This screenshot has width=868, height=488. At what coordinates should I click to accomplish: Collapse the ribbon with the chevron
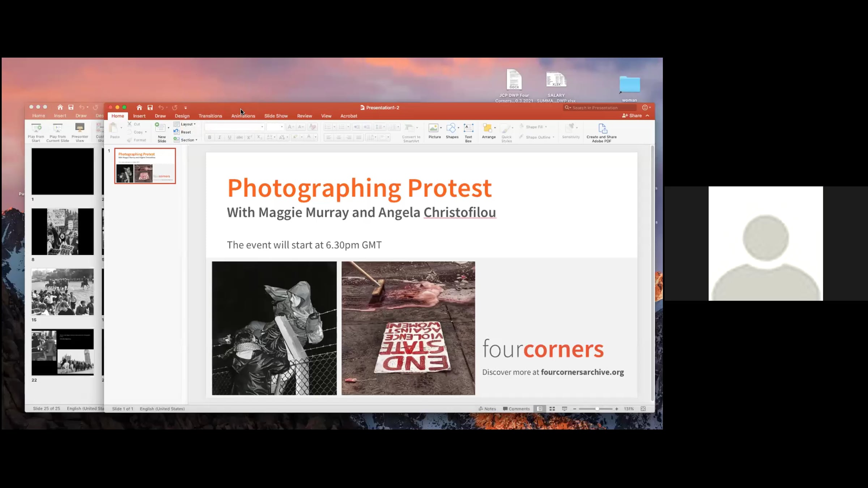(648, 116)
